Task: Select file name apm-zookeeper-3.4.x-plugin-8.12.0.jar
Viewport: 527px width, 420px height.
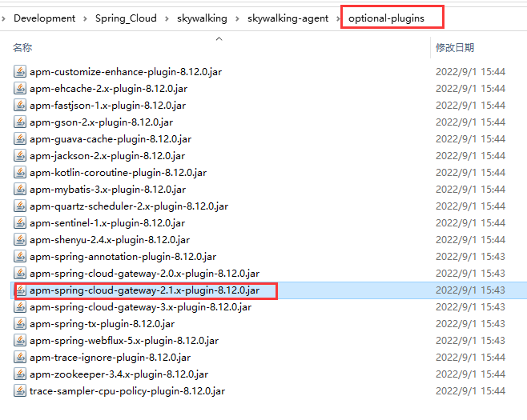Action: 119,374
